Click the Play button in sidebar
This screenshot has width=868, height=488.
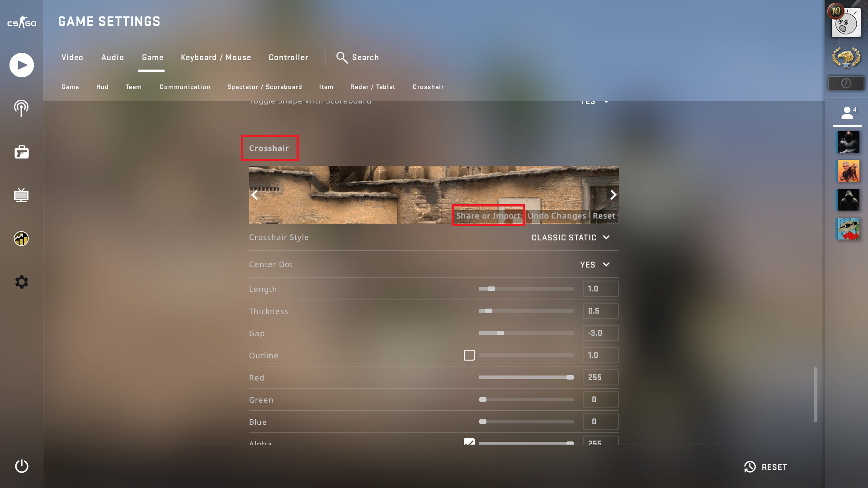(21, 65)
